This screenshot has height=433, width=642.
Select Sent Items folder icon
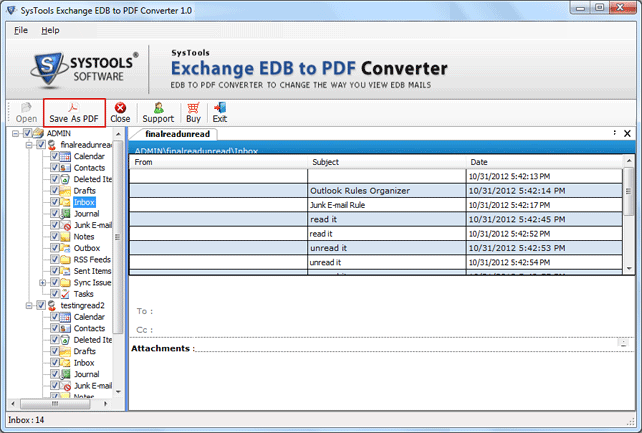point(65,271)
